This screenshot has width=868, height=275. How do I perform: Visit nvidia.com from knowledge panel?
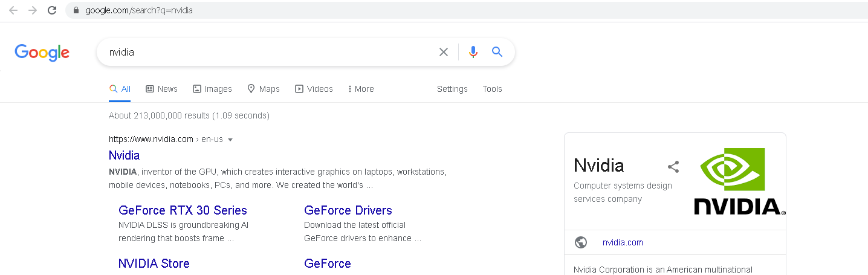point(623,242)
